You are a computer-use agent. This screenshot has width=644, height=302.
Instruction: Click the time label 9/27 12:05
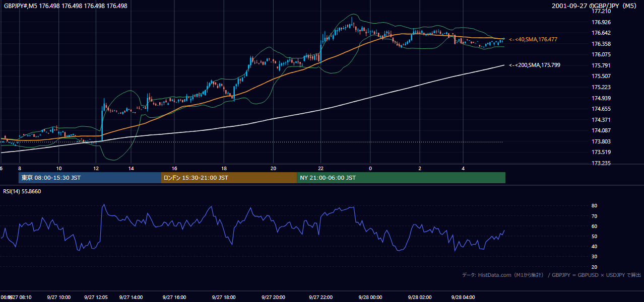click(96, 297)
